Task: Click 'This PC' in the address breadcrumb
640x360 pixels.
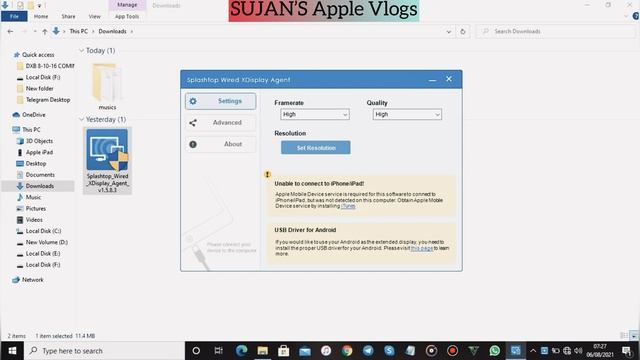Action: (78, 31)
